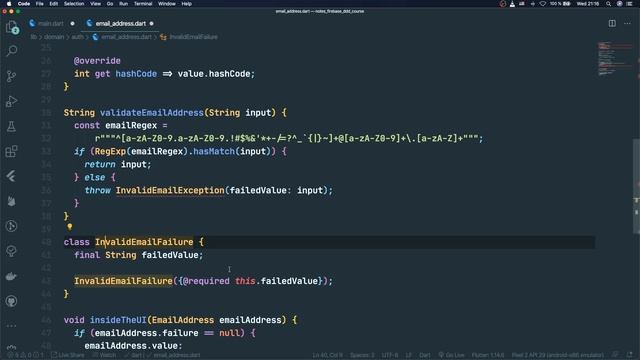
Task: Click the date and time in menu bar
Action: pyautogui.click(x=588, y=4)
